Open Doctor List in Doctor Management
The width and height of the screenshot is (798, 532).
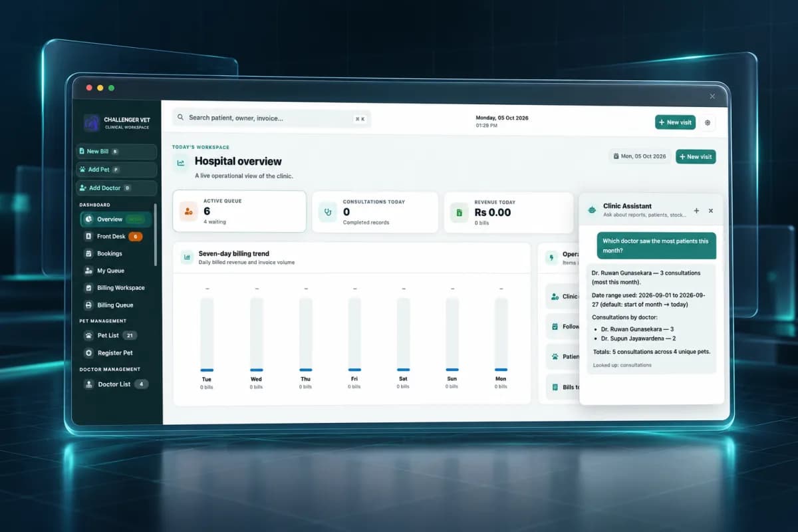(x=116, y=384)
